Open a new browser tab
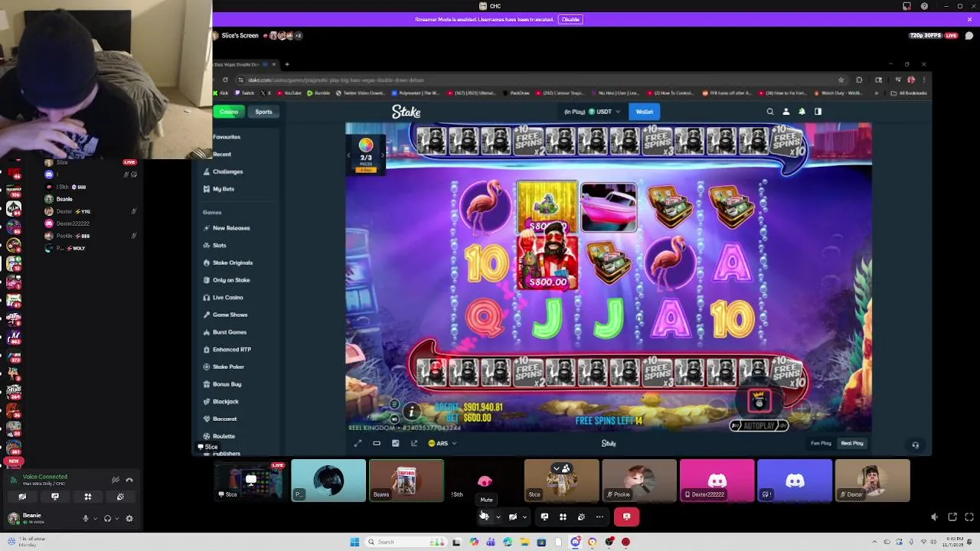Screen dimensions: 980x551 (x=286, y=64)
